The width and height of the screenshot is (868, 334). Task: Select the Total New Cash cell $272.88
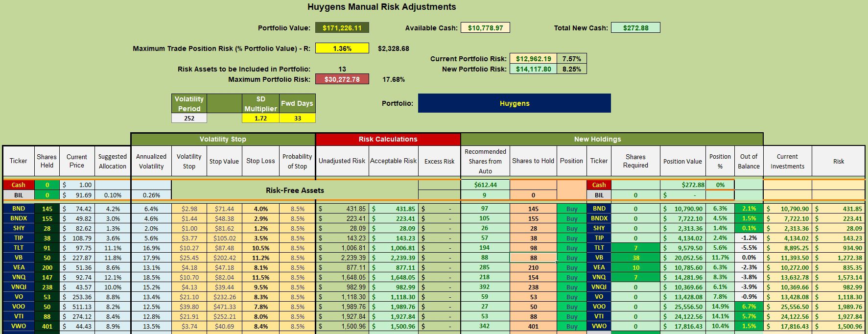coord(635,28)
